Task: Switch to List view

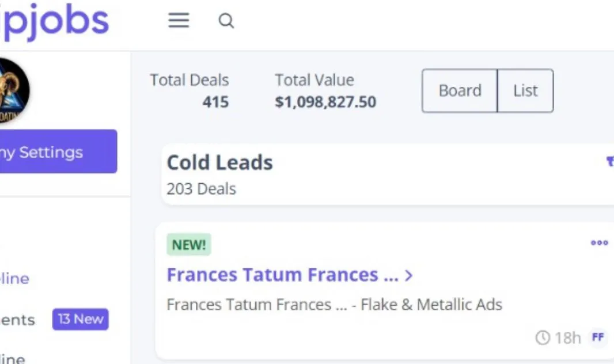Action: [x=525, y=91]
